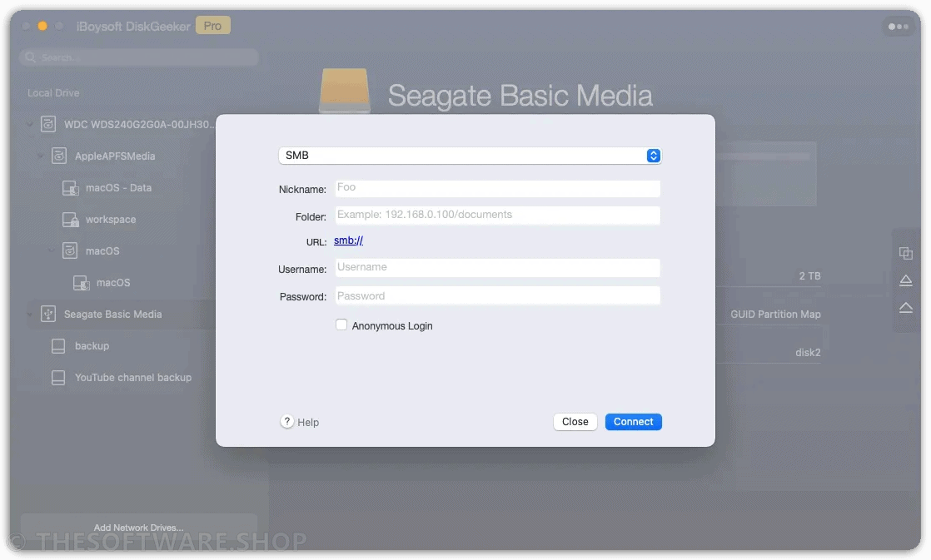This screenshot has height=560, width=931.
Task: Select workspace volume in sidebar
Action: pos(111,220)
